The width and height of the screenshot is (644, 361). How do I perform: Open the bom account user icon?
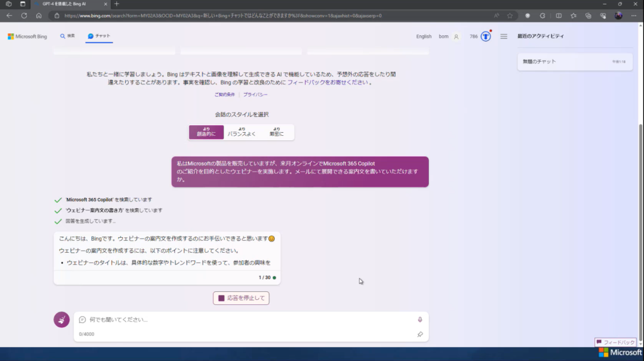click(456, 36)
